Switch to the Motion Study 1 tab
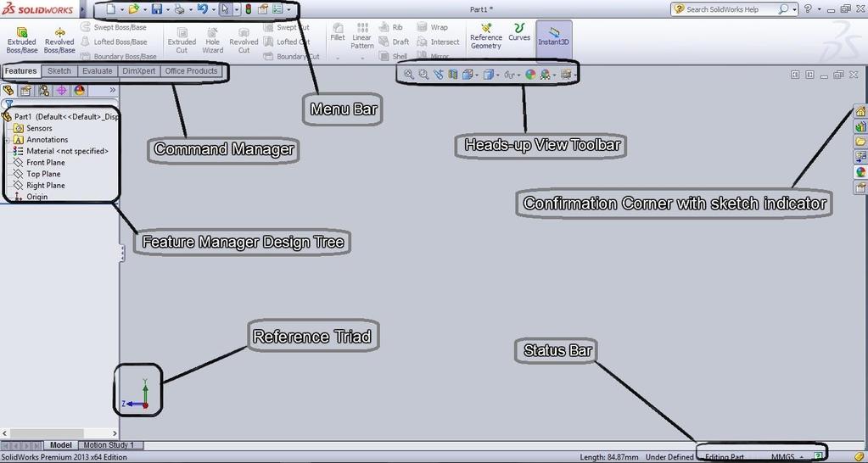 click(109, 444)
